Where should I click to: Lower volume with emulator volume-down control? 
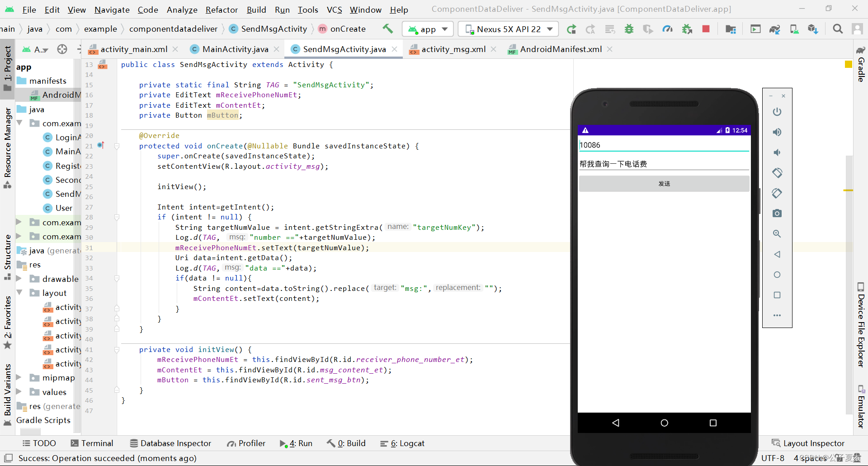[x=777, y=152]
